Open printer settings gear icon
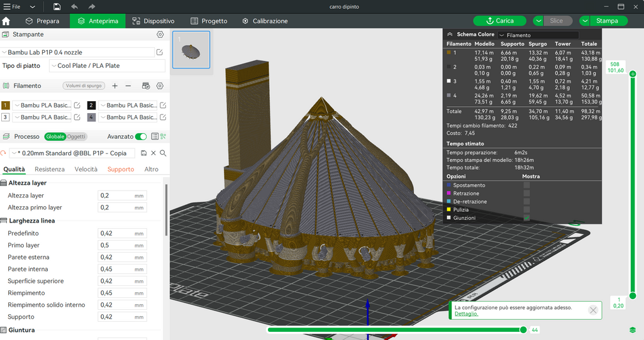This screenshot has width=644, height=340. pyautogui.click(x=160, y=35)
